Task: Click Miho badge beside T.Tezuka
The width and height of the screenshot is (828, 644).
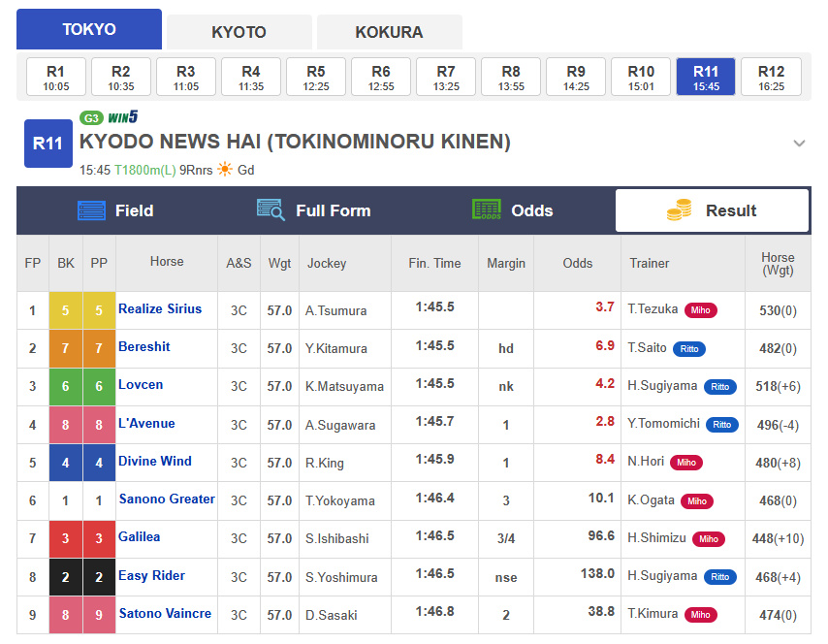Action: tap(701, 310)
